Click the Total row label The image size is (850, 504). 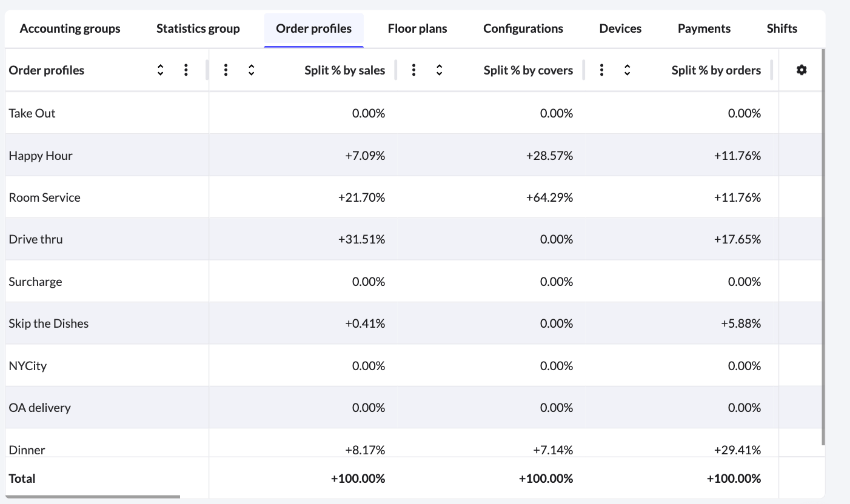click(x=22, y=478)
